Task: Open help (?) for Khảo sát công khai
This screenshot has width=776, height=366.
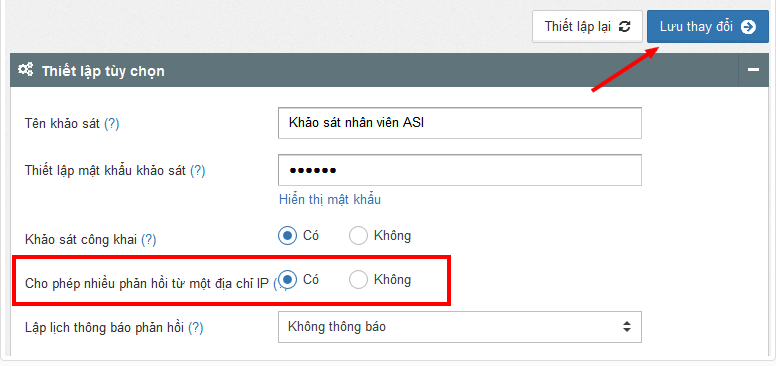Action: point(149,240)
